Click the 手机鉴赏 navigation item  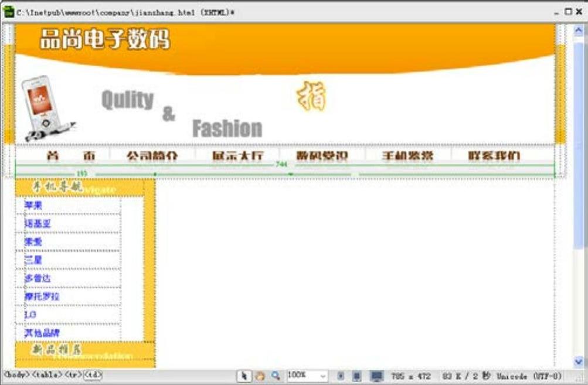407,155
